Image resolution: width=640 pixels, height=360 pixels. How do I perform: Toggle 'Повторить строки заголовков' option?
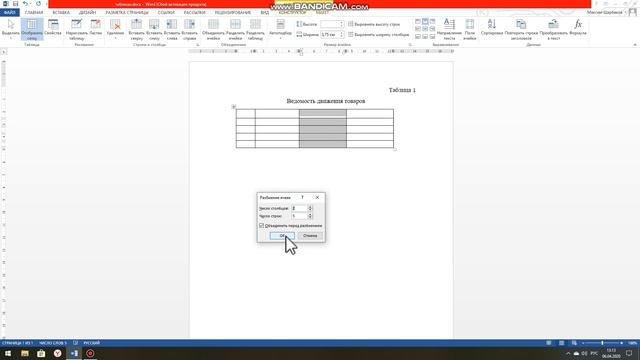[521, 29]
